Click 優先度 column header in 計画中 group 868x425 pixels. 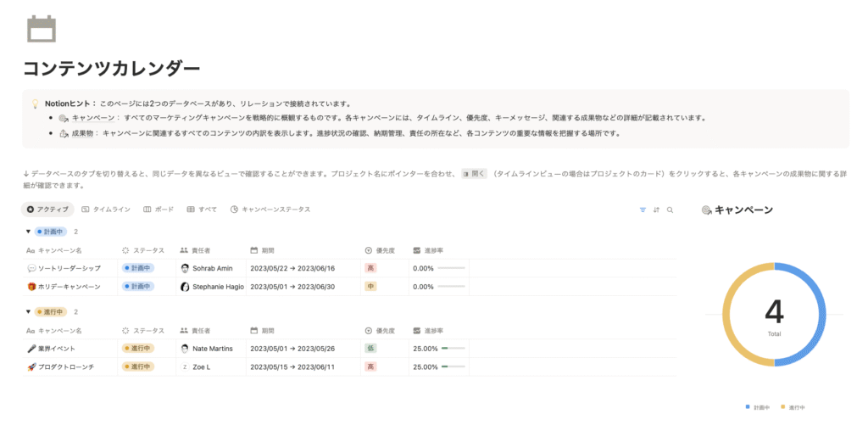coord(380,250)
